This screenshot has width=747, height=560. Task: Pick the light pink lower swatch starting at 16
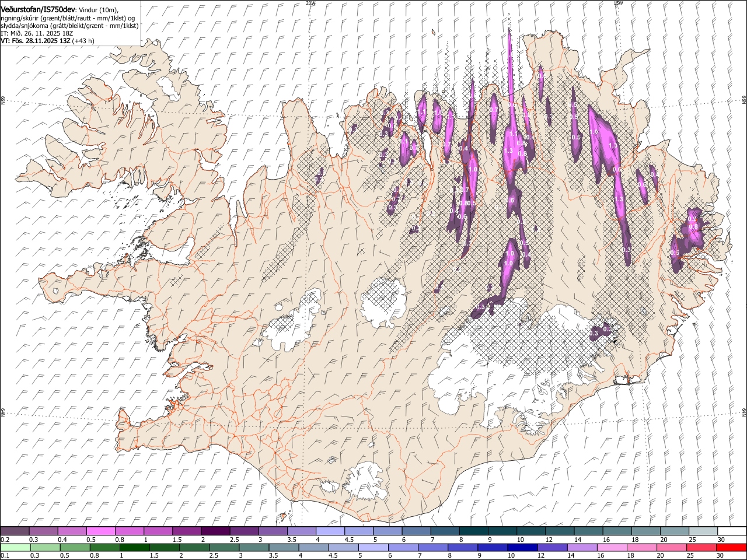pyautogui.click(x=612, y=547)
